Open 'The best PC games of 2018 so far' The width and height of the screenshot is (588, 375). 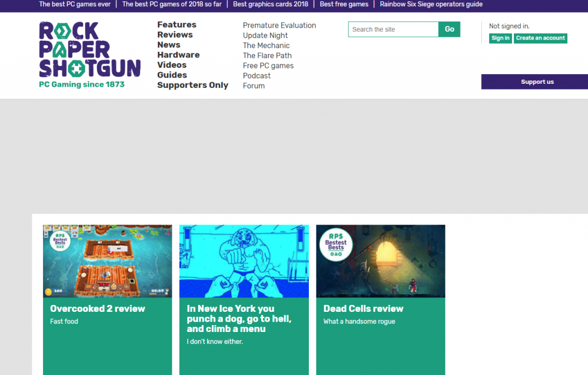172,4
